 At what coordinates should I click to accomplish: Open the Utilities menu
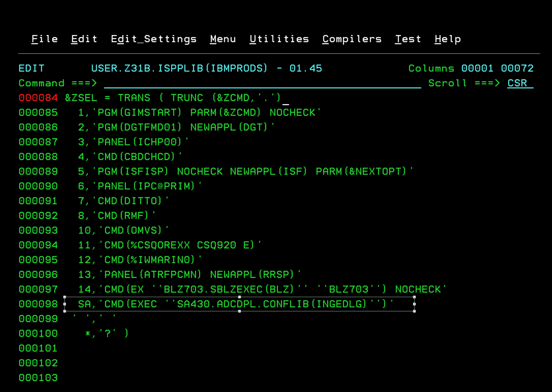279,39
